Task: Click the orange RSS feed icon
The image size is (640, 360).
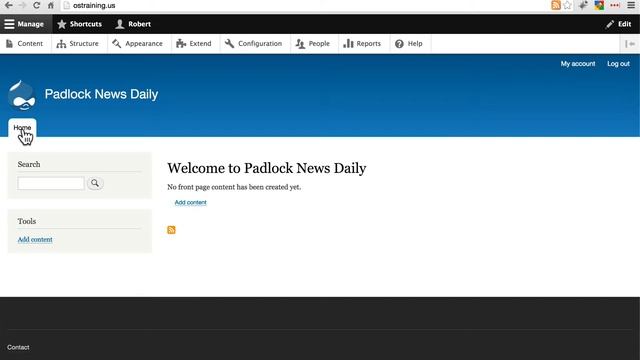Action: click(x=171, y=230)
